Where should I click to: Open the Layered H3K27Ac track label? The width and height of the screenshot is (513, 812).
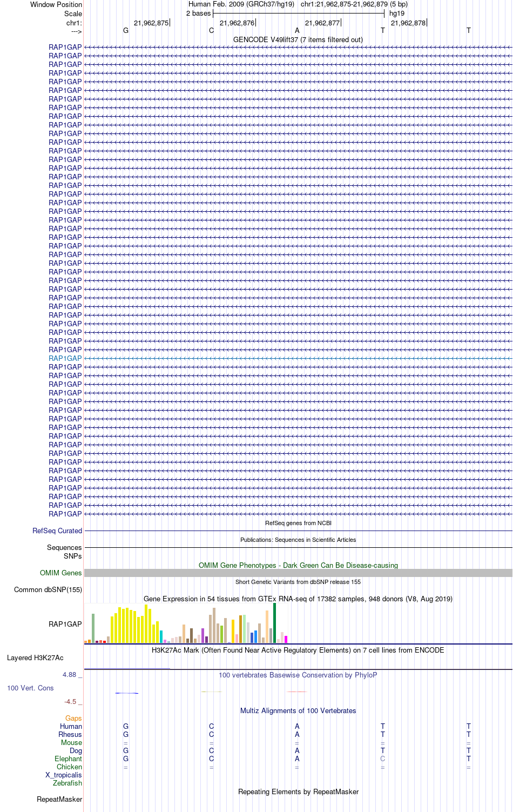pos(35,657)
